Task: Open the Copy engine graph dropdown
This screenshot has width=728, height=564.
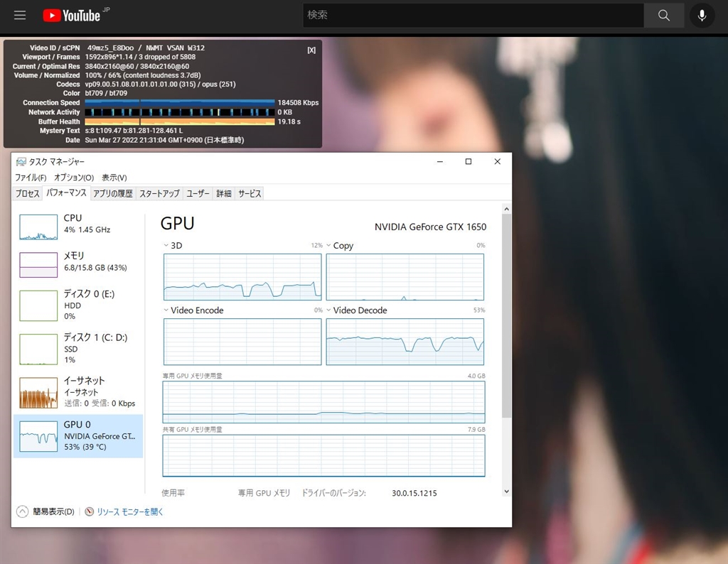Action: pos(328,245)
